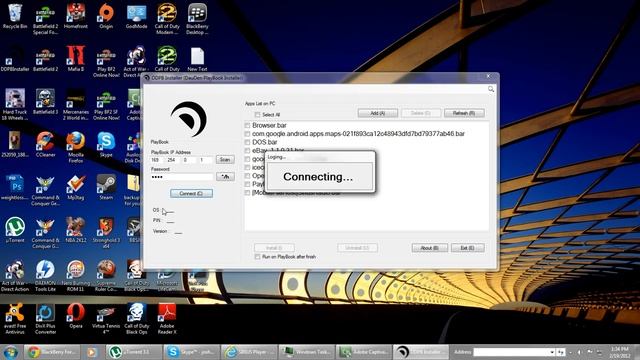
Task: Click the Add (A) button
Action: coord(378,113)
